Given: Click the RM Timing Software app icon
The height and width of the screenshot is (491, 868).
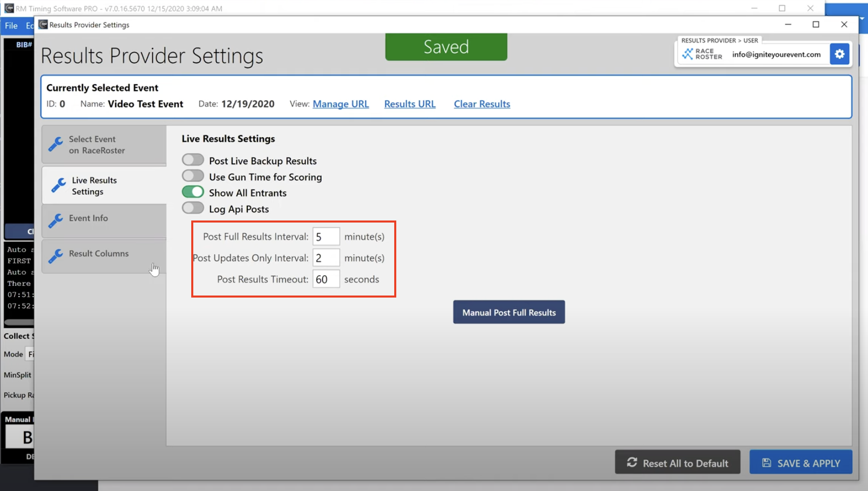Looking at the screenshot, I should [x=9, y=8].
